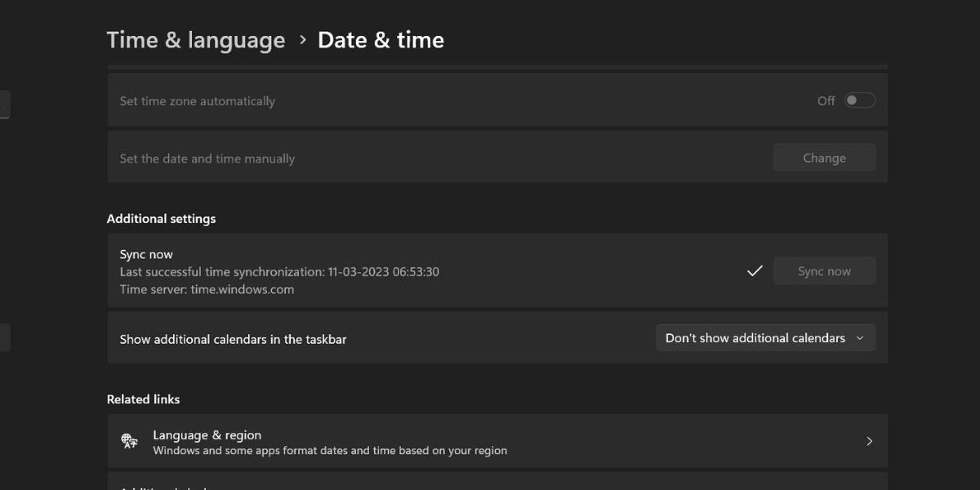Go back to Time & language breadcrumb
The width and height of the screenshot is (980, 490).
pos(196,40)
